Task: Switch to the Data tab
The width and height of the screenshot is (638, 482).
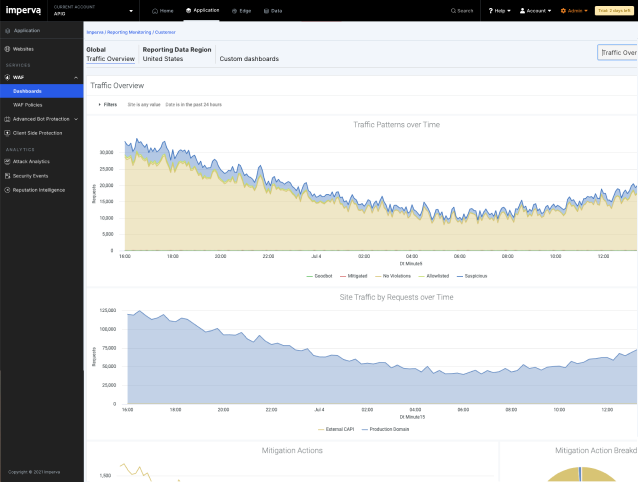Action: 272,11
